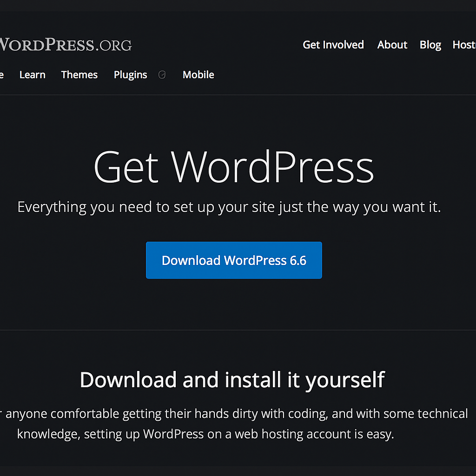The width and height of the screenshot is (476, 476).
Task: Open the Plugins navigation item
Action: pyautogui.click(x=130, y=75)
